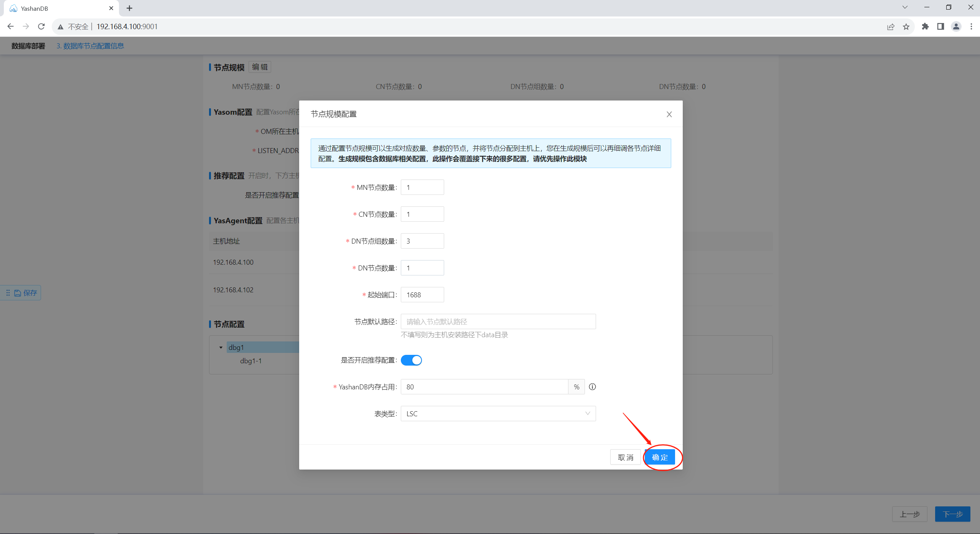Focus the DN节点组数量 input field
Viewport: 980px width, 534px height.
tap(422, 241)
